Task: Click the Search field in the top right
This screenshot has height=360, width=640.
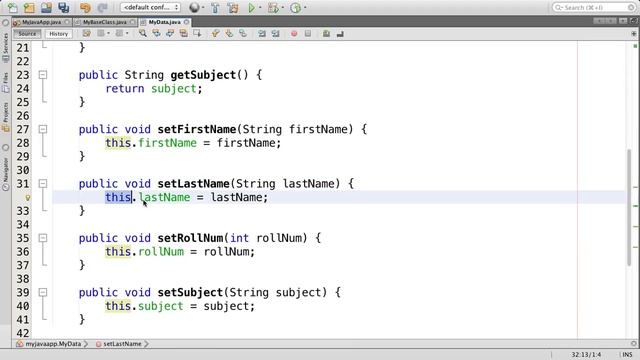Action: [594, 7]
